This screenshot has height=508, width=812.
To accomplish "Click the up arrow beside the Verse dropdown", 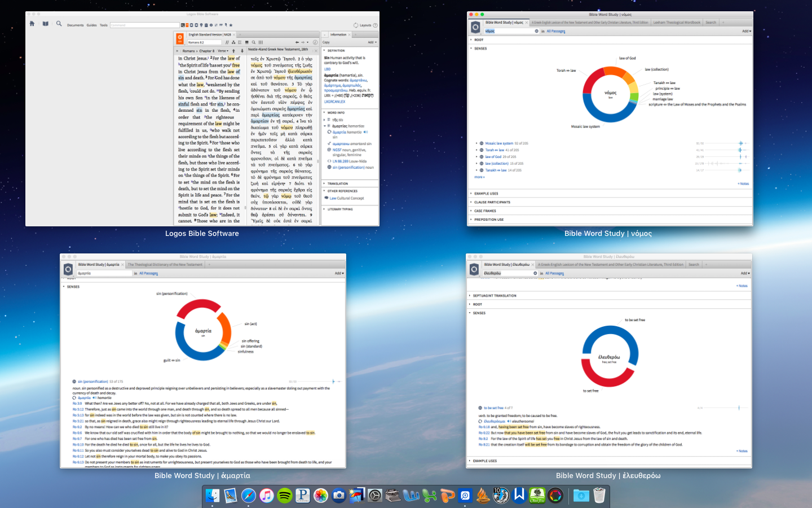I will point(233,51).
